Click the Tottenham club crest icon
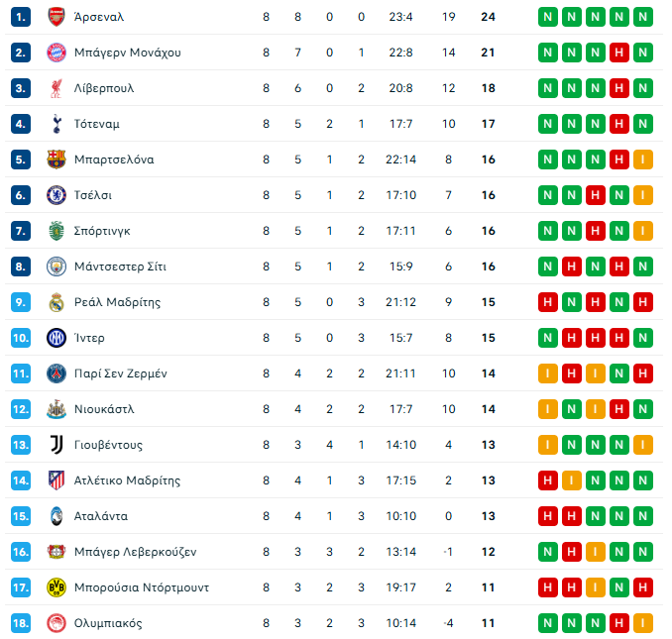Image resolution: width=672 pixels, height=639 pixels. (x=56, y=124)
